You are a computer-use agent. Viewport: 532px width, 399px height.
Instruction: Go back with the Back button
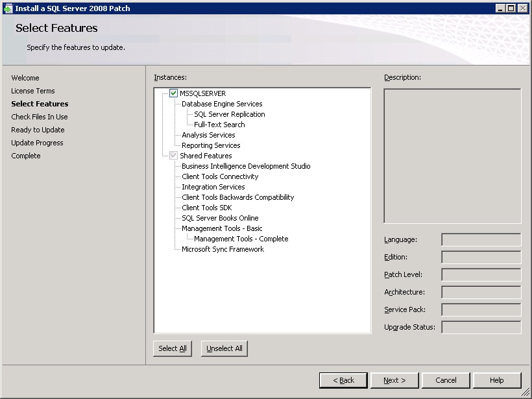tap(343, 380)
